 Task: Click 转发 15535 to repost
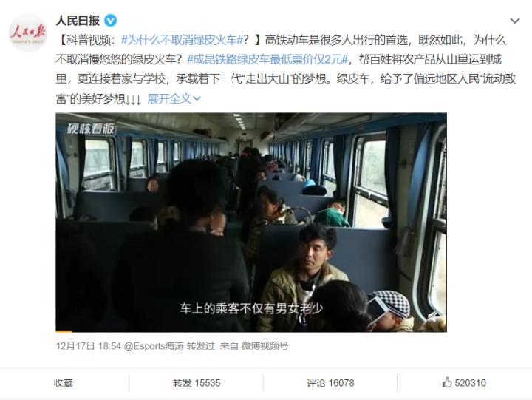pyautogui.click(x=197, y=383)
